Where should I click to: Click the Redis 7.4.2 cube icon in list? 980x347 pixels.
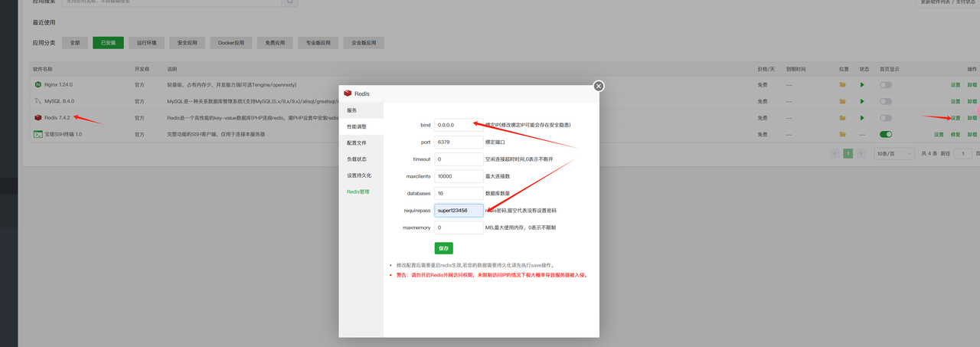point(38,118)
